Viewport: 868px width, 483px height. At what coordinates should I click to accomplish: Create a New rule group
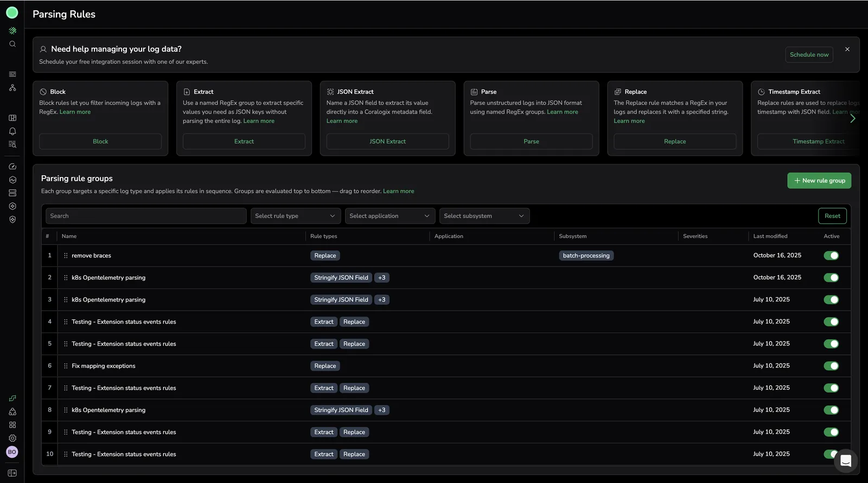(x=819, y=181)
